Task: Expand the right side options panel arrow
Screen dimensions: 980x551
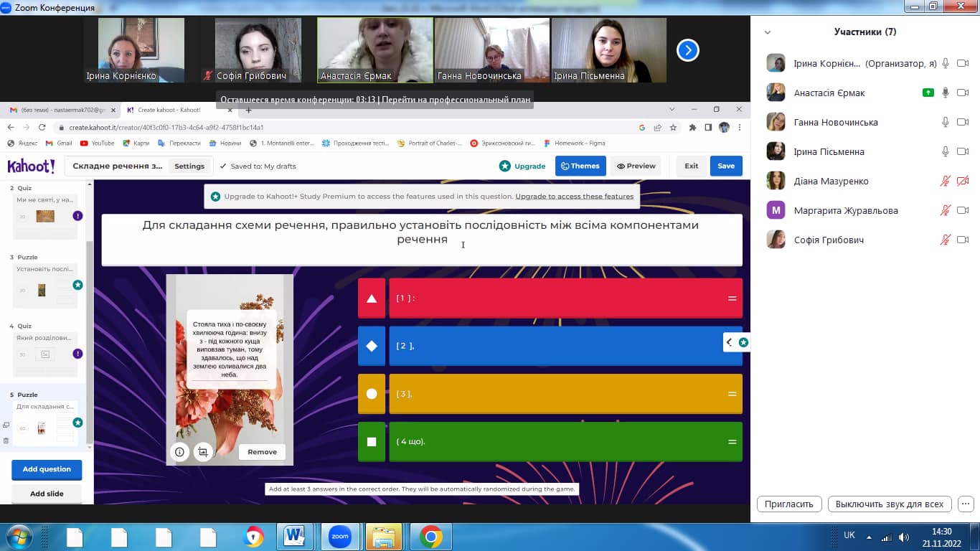Action: [x=729, y=342]
